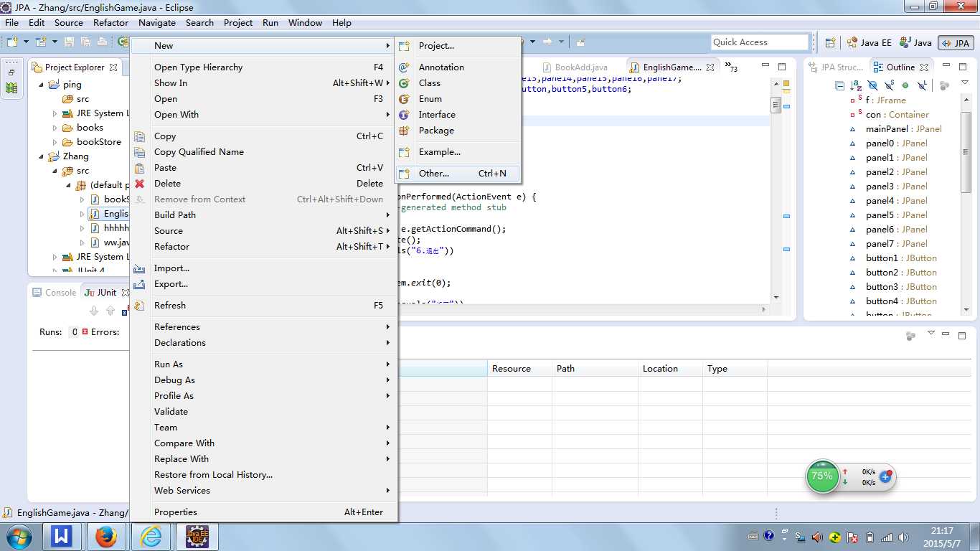Toggle Hide Non-Public members in Outline
The width and height of the screenshot is (980, 551).
pos(905,85)
